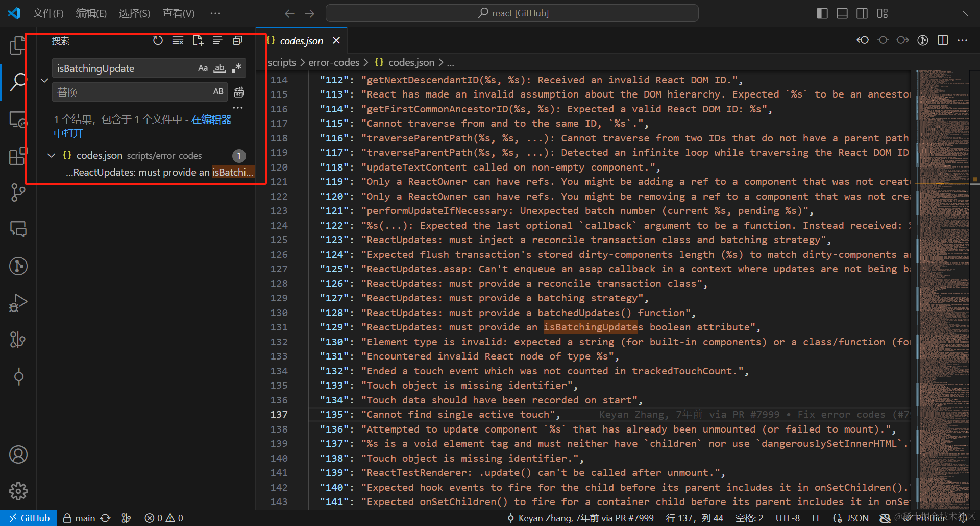980x526 pixels.
Task: Open Remote Explorer in activity bar
Action: coord(18,119)
